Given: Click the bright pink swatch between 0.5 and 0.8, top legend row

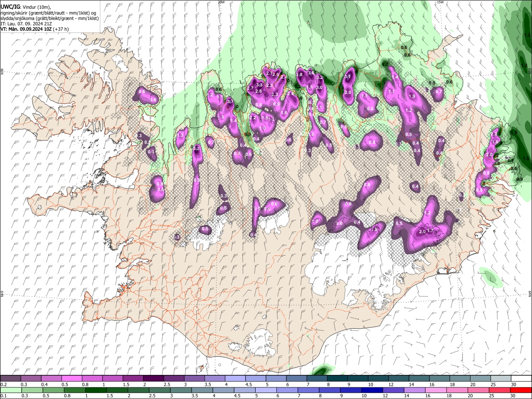Looking at the screenshot, I should click(71, 378).
